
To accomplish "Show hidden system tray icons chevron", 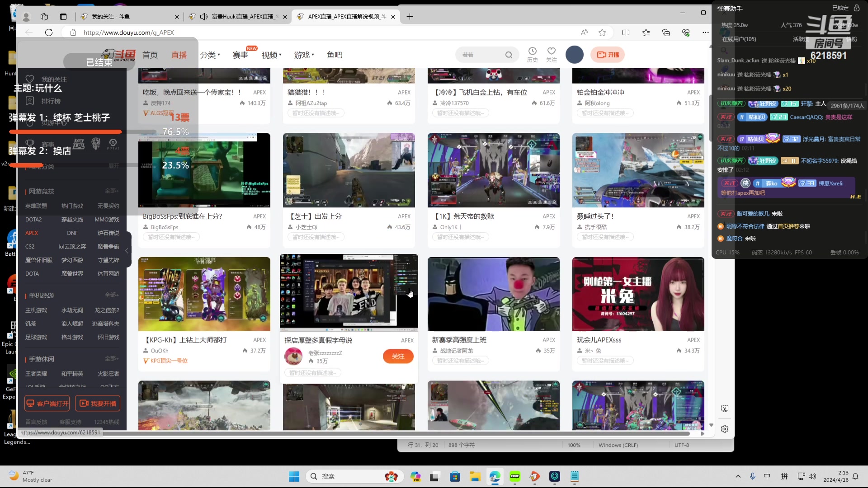I will pyautogui.click(x=738, y=476).
